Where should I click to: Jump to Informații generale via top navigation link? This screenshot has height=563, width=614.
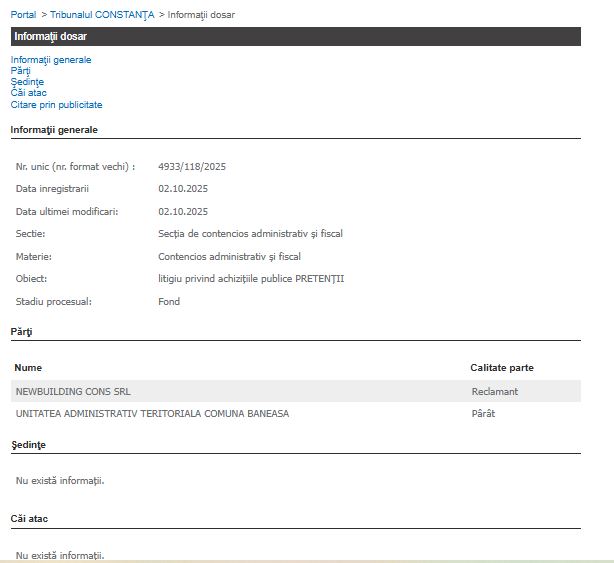coord(51,60)
